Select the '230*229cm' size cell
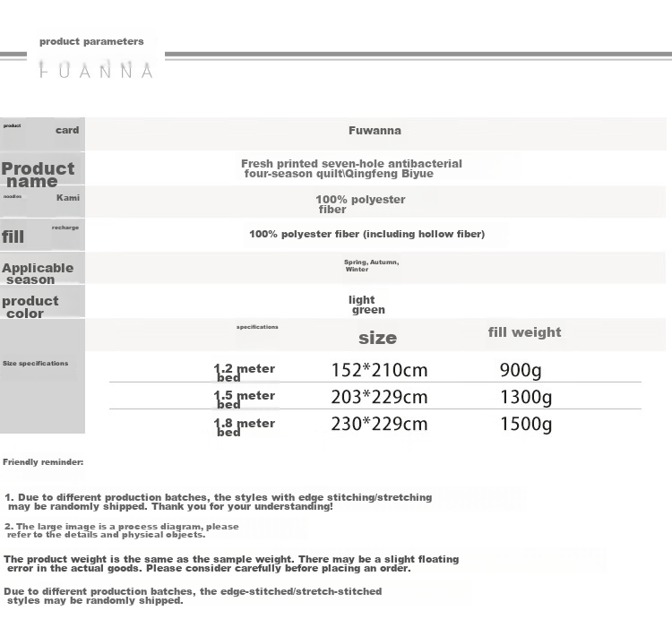This screenshot has height=628, width=672. pos(379,424)
